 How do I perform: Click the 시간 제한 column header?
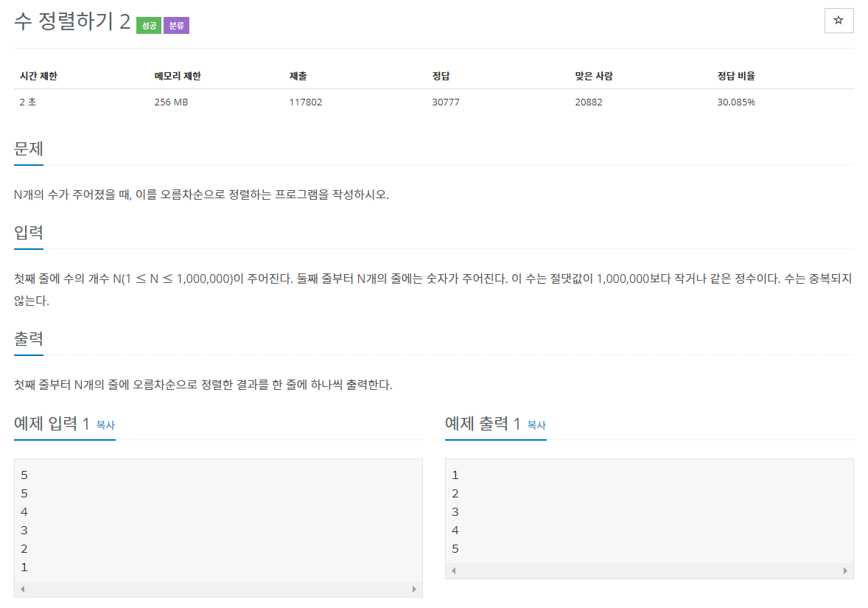pos(39,76)
